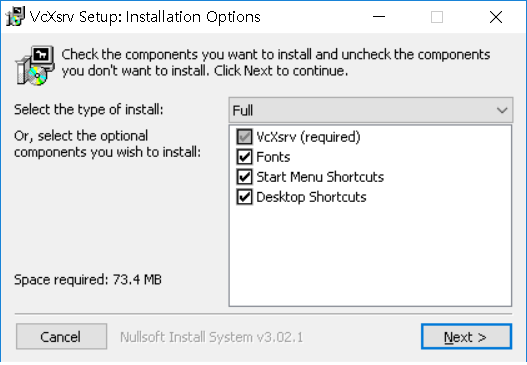This screenshot has width=527, height=365.
Task: Uncheck the Fonts checkbox
Action: [244, 157]
